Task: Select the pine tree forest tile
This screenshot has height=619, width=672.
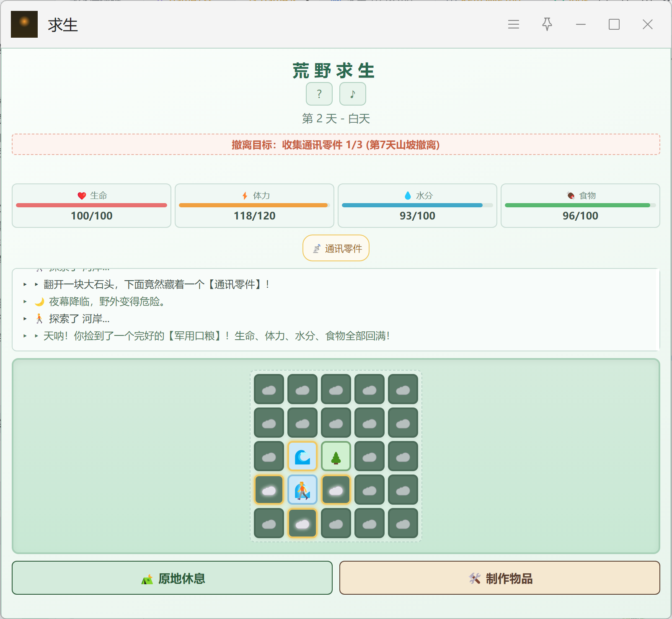Action: click(336, 456)
